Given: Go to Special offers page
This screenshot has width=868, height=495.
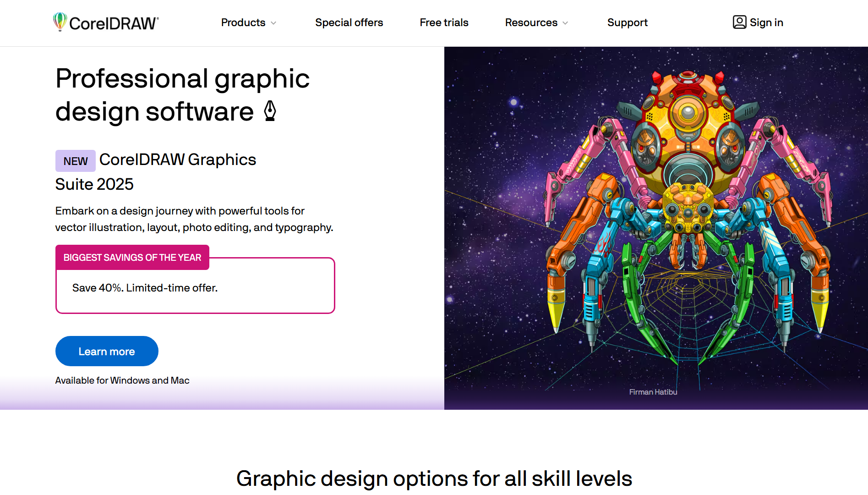Looking at the screenshot, I should tap(349, 22).
